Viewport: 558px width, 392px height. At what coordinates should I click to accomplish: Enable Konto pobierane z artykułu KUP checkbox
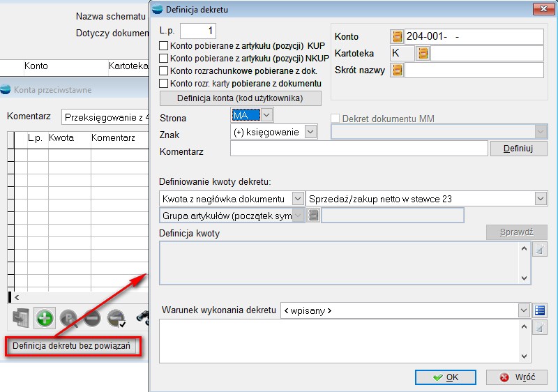(164, 46)
